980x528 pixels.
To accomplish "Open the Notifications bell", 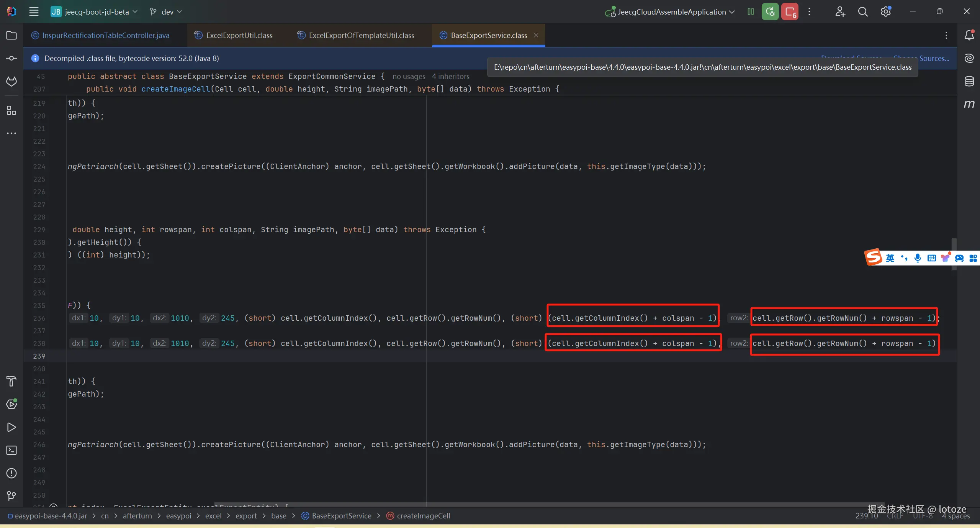I will click(x=969, y=35).
